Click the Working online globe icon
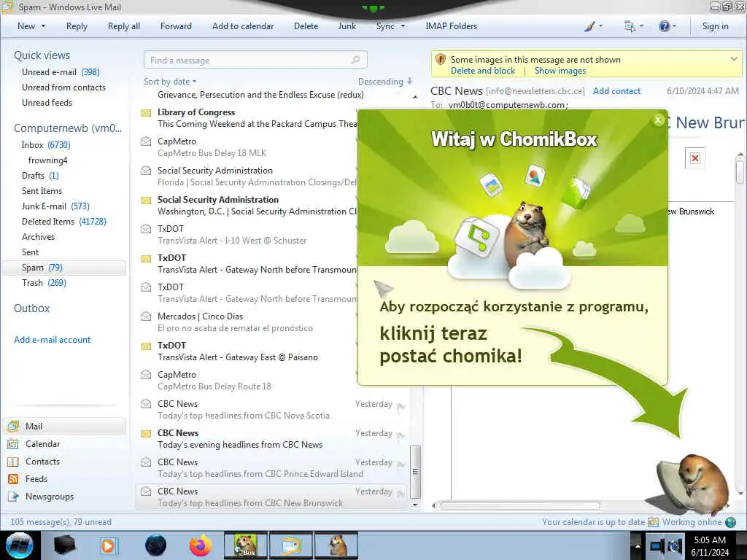The height and width of the screenshot is (560, 747). [x=730, y=522]
